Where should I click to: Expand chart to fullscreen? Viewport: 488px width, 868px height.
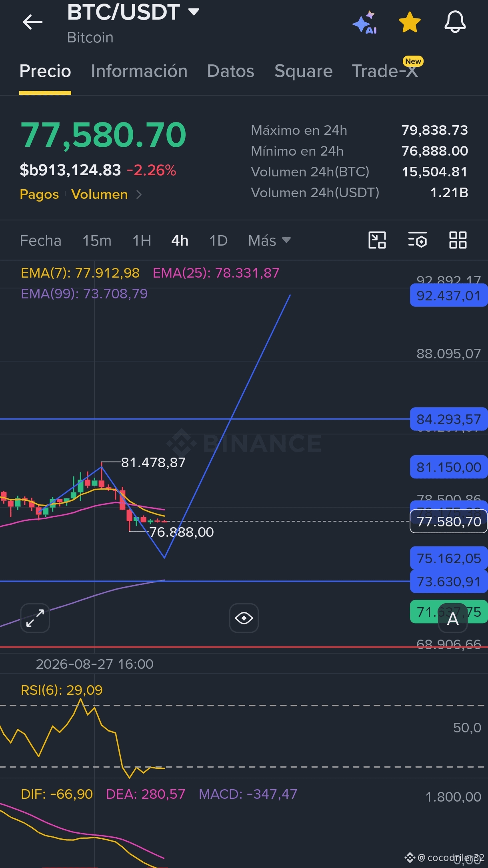pyautogui.click(x=35, y=618)
